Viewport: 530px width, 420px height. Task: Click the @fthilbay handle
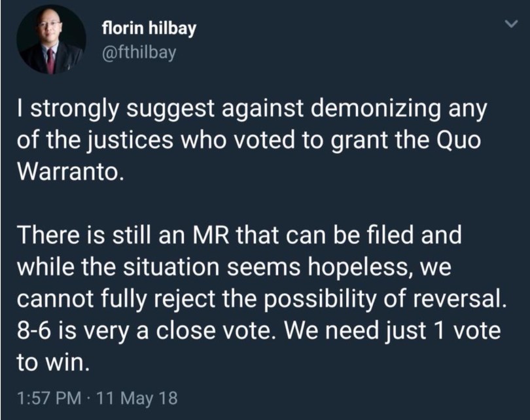(139, 52)
